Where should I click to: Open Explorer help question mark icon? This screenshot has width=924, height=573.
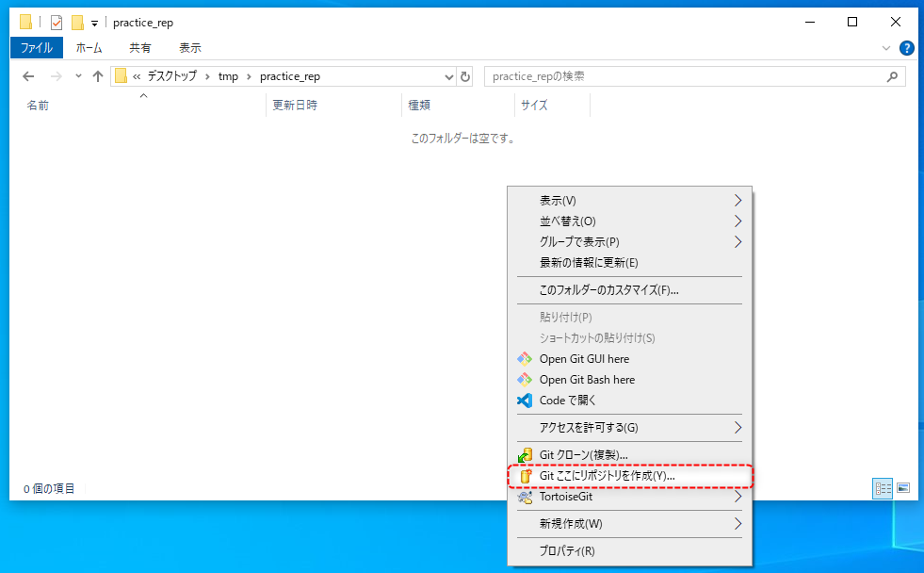(x=907, y=48)
